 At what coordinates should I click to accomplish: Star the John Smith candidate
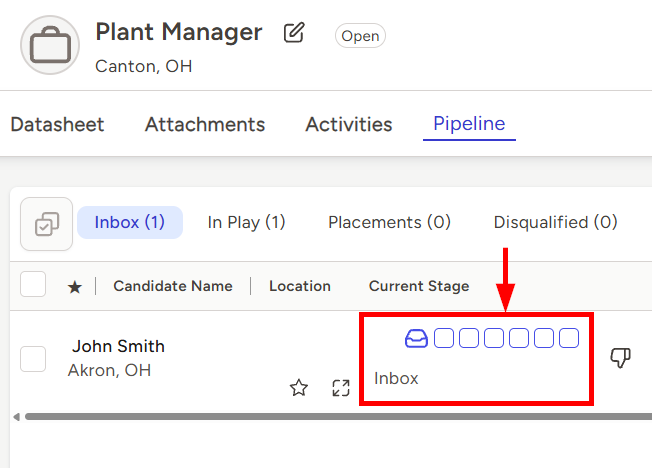298,388
